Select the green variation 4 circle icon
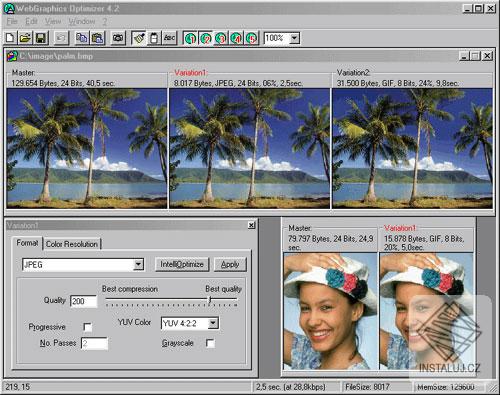Viewport: 500px width, 395px height. click(236, 38)
